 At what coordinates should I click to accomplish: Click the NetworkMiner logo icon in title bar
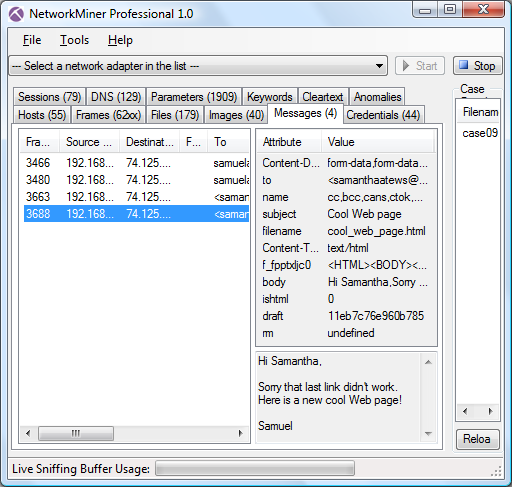tap(16, 14)
